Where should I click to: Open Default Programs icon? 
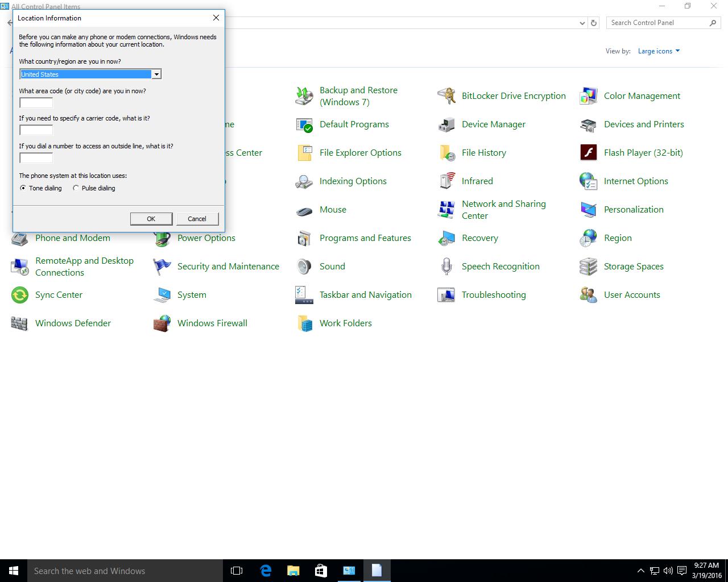(x=304, y=124)
